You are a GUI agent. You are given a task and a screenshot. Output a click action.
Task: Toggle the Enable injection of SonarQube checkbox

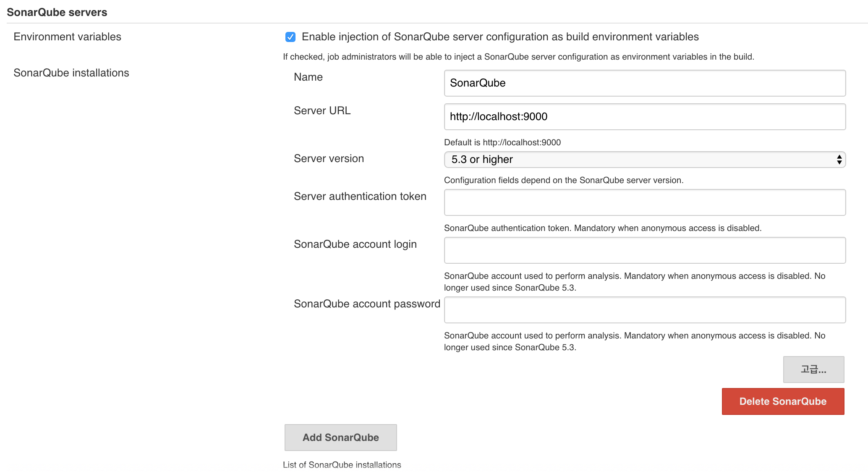coord(290,37)
